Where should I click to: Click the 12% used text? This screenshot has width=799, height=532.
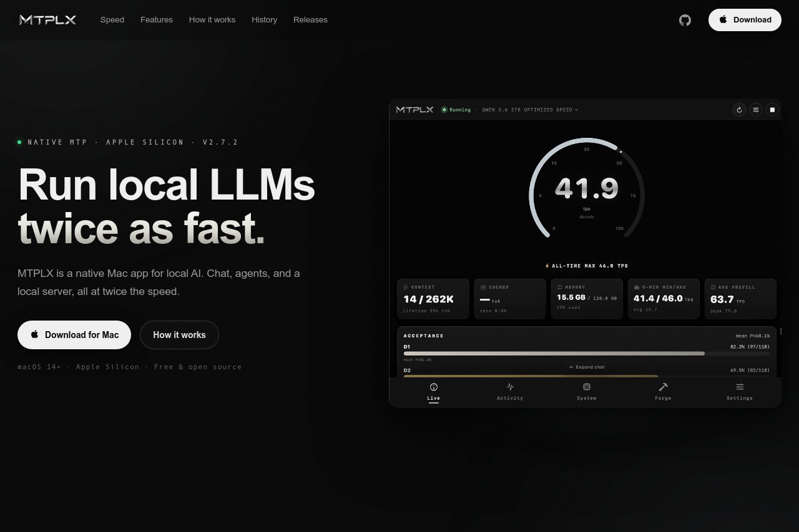point(569,307)
